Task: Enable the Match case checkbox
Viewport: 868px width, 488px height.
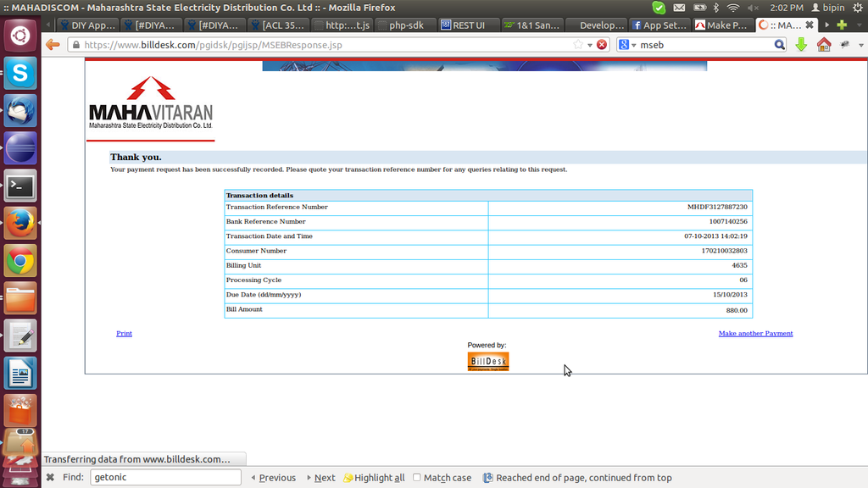Action: 417,478
